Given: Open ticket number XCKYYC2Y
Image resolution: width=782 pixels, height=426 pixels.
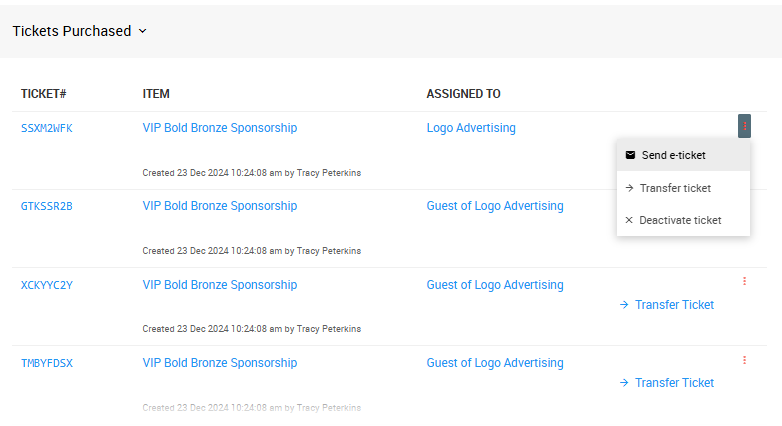Looking at the screenshot, I should 47,285.
